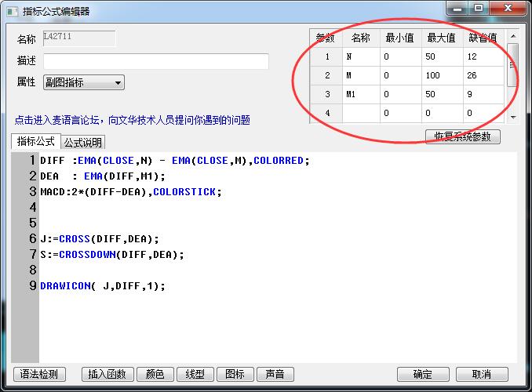Click the empty name cell in row 4
The image size is (532, 392).
(361, 113)
